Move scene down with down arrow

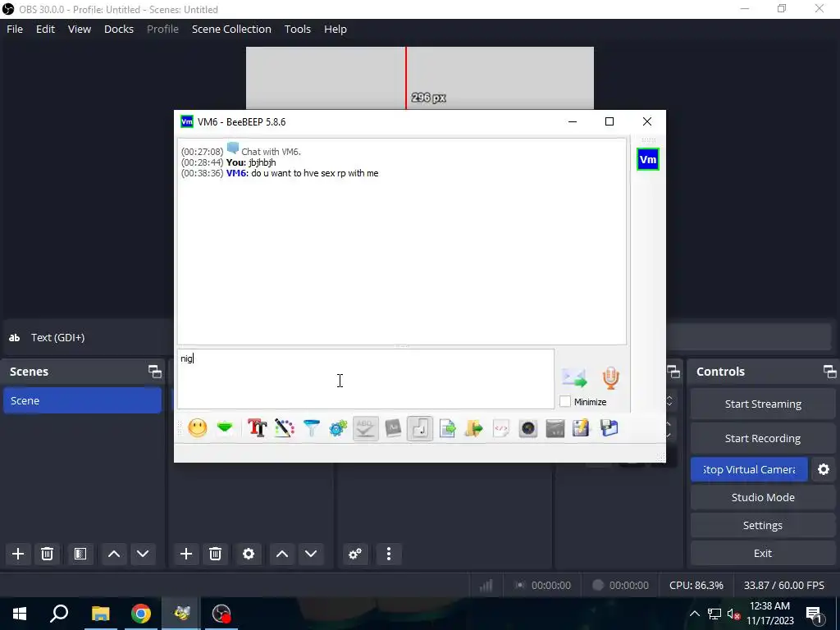(x=143, y=554)
